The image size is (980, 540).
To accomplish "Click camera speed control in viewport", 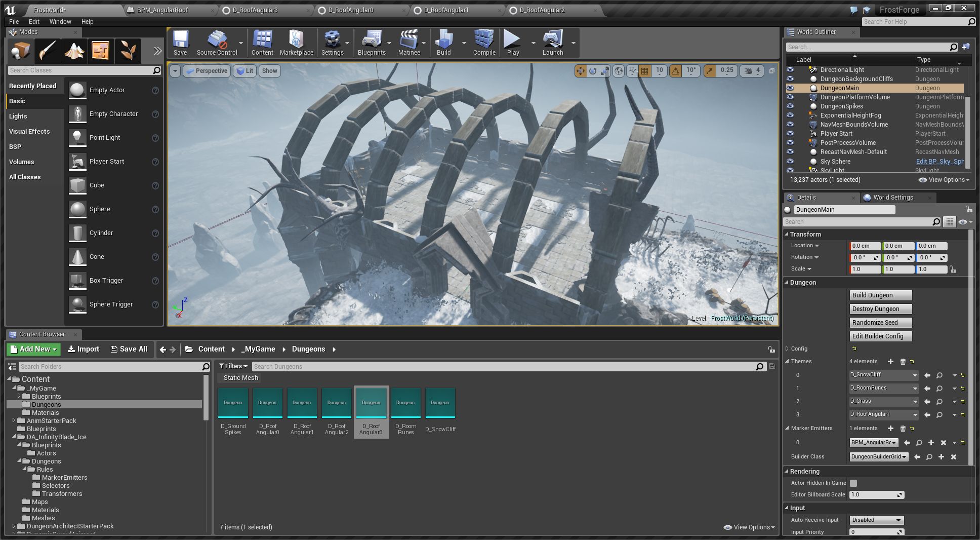I will pos(752,71).
